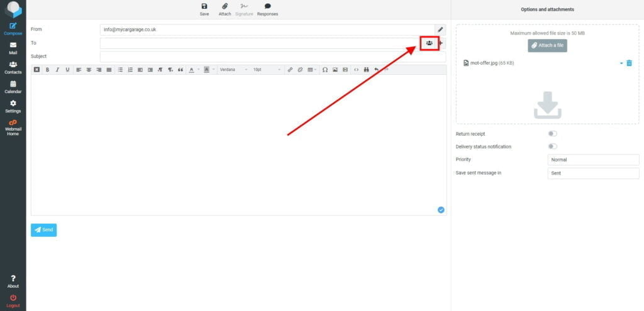The height and width of the screenshot is (311, 644).
Task: Switch to plain text editor icon
Action: (36, 70)
